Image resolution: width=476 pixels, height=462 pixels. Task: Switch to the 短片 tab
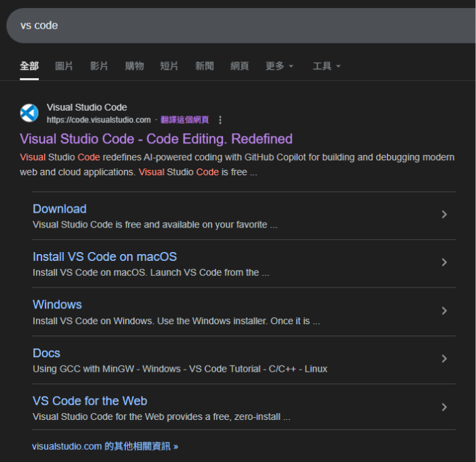pos(169,66)
